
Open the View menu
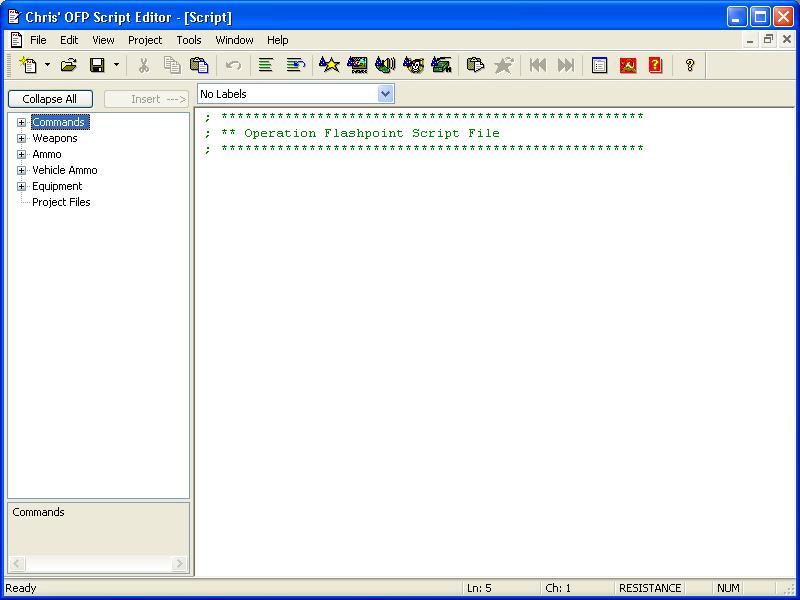(103, 40)
